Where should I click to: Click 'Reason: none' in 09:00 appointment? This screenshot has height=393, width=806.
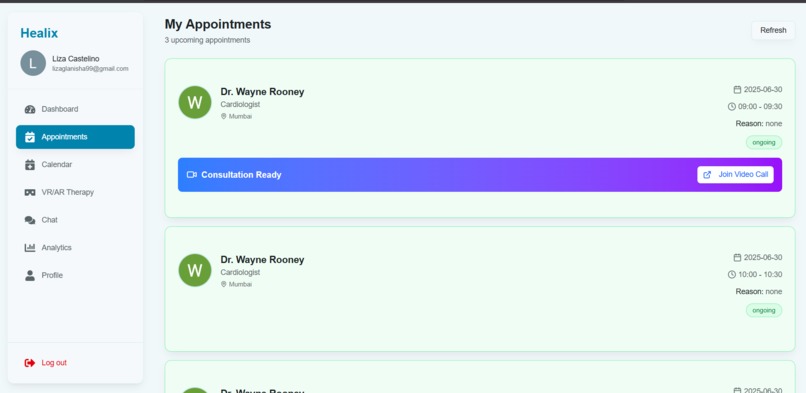click(x=759, y=123)
